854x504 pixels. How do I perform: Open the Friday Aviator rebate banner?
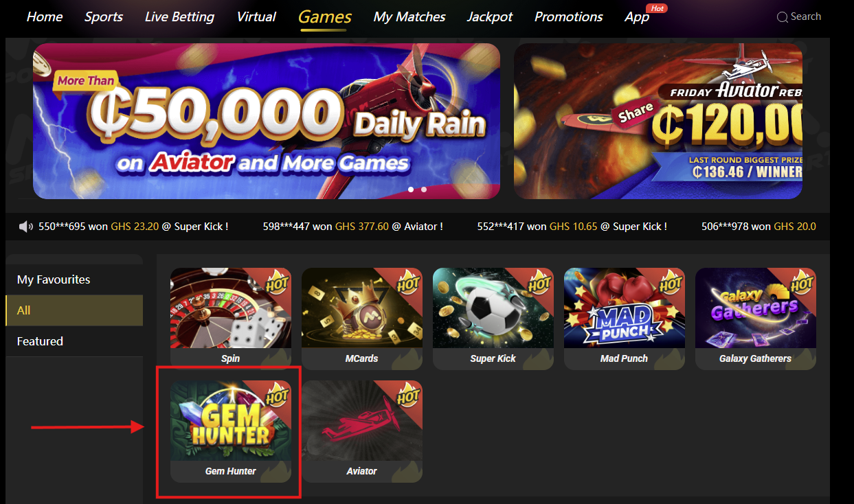[658, 121]
